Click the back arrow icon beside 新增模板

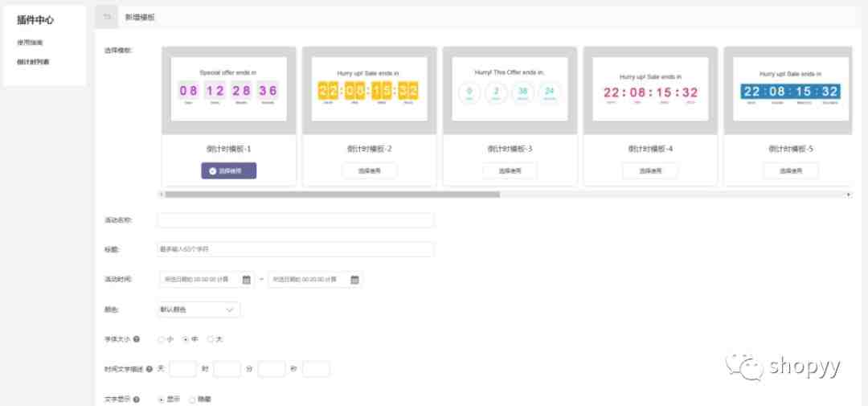107,17
